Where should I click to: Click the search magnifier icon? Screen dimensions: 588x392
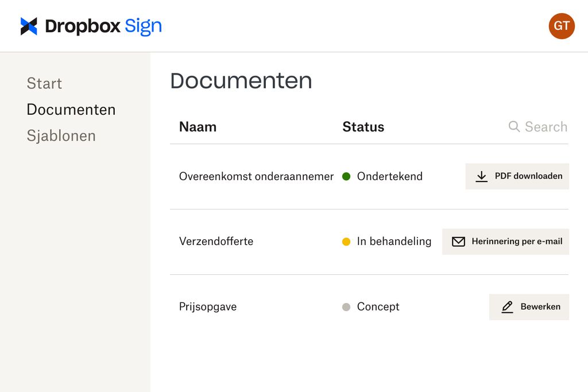click(513, 126)
